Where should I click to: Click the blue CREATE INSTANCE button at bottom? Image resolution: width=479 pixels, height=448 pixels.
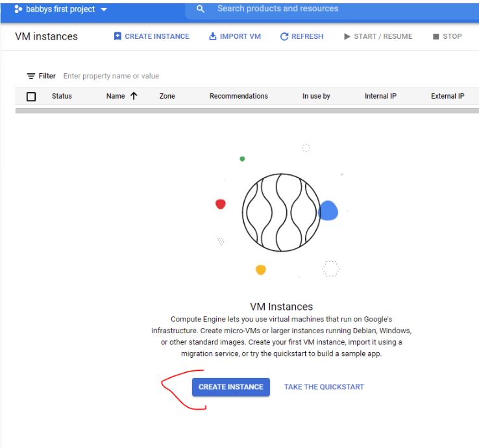[231, 387]
